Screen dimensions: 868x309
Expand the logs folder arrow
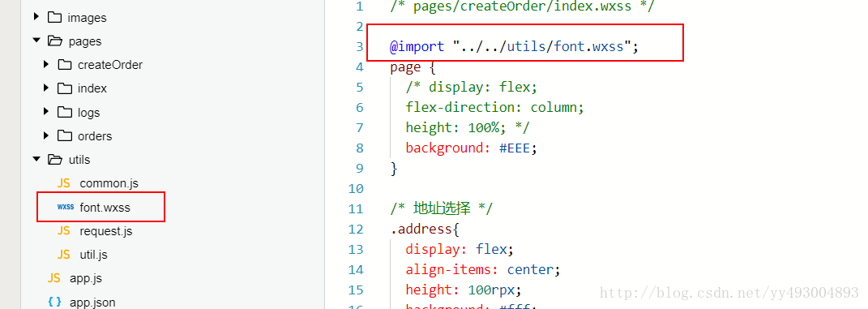point(46,112)
